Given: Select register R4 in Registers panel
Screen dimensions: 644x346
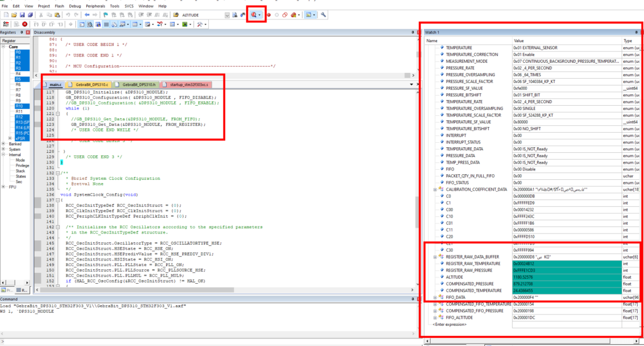Looking at the screenshot, I should (x=18, y=74).
